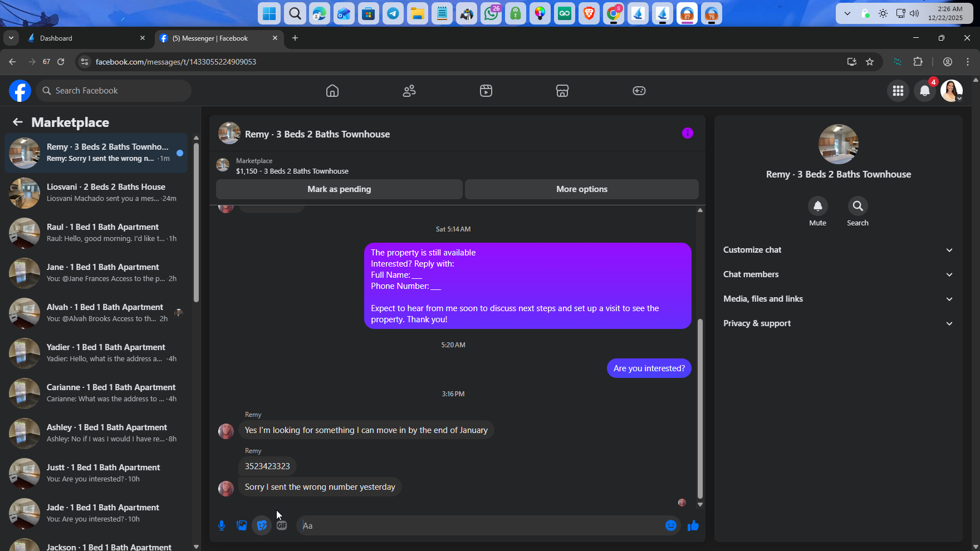The image size is (980, 551).
Task: Go to Facebook Home icon
Action: click(332, 91)
